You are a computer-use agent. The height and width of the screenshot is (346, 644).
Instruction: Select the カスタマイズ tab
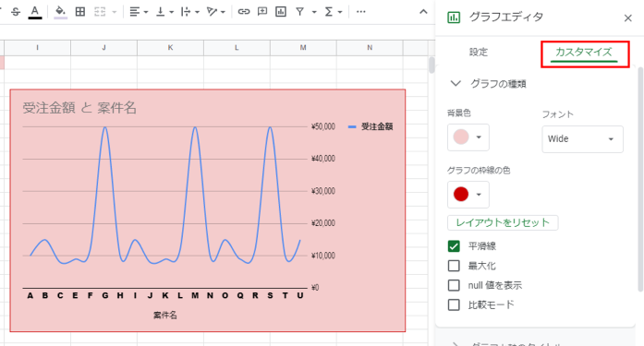coord(584,52)
